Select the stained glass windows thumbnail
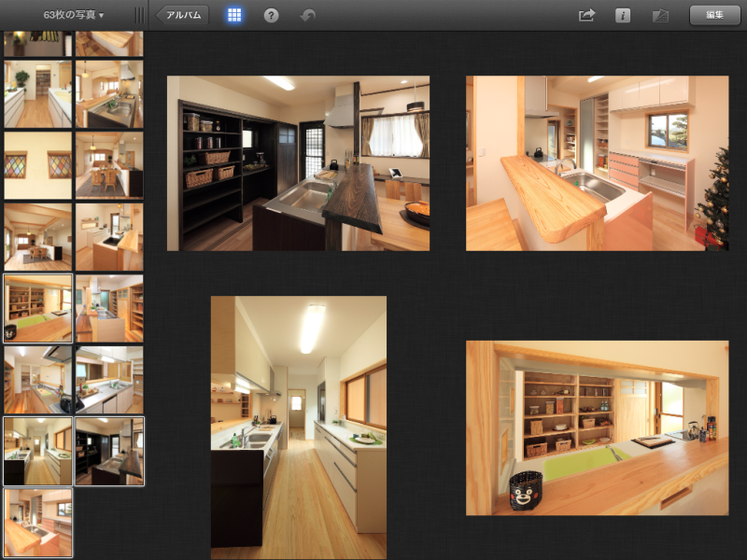Image resolution: width=747 pixels, height=560 pixels. click(37, 164)
